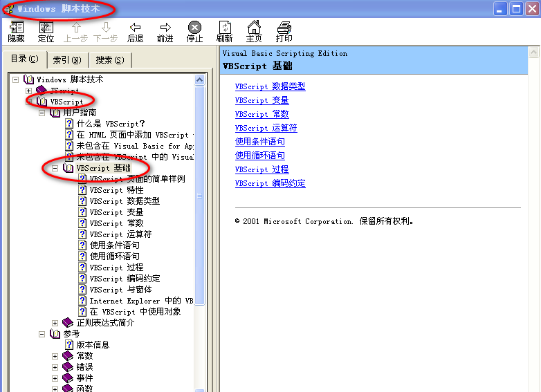This screenshot has width=541, height=392.
Task: Click the page icon beside VBScript 运算符 in tree
Action: coord(82,234)
